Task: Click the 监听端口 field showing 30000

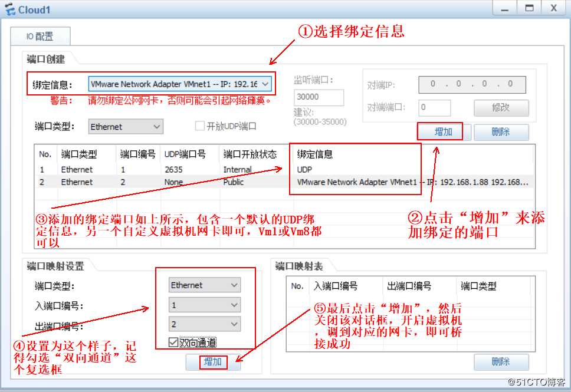Action: [x=319, y=97]
